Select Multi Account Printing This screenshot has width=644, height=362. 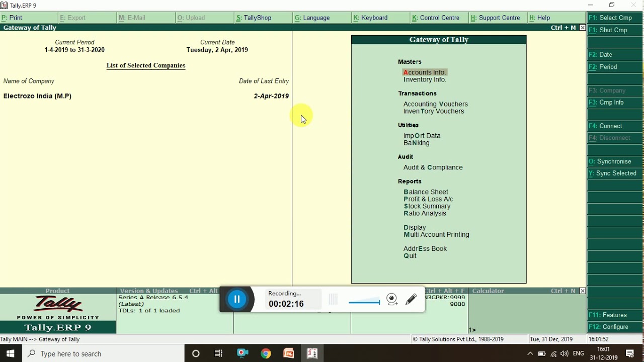click(436, 235)
